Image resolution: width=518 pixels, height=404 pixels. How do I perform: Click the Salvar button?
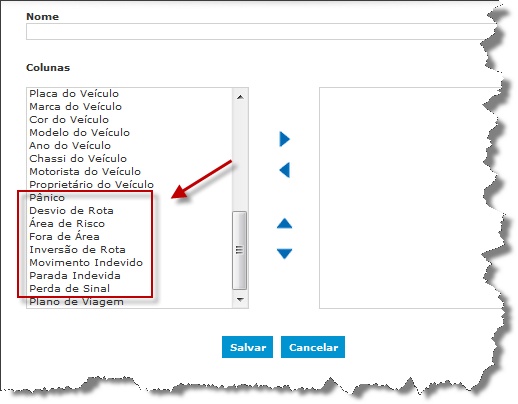[247, 347]
